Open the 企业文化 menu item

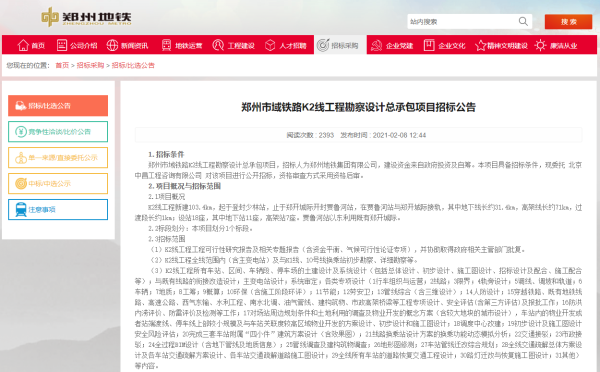click(444, 45)
